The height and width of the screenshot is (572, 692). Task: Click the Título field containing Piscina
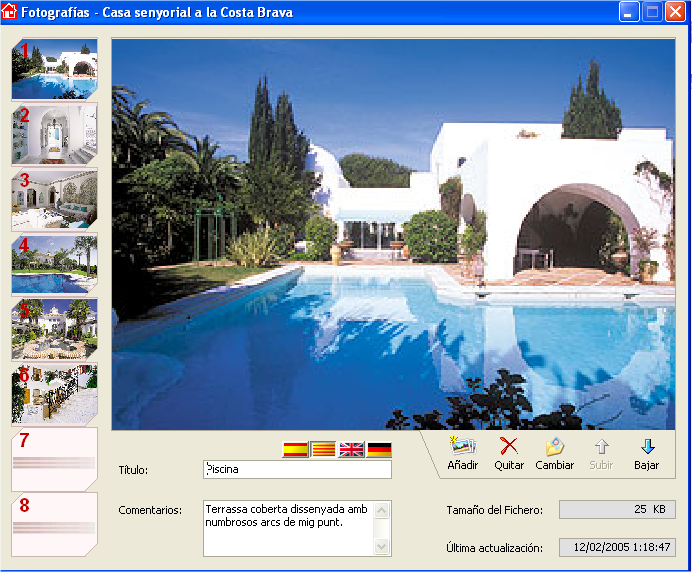point(297,469)
